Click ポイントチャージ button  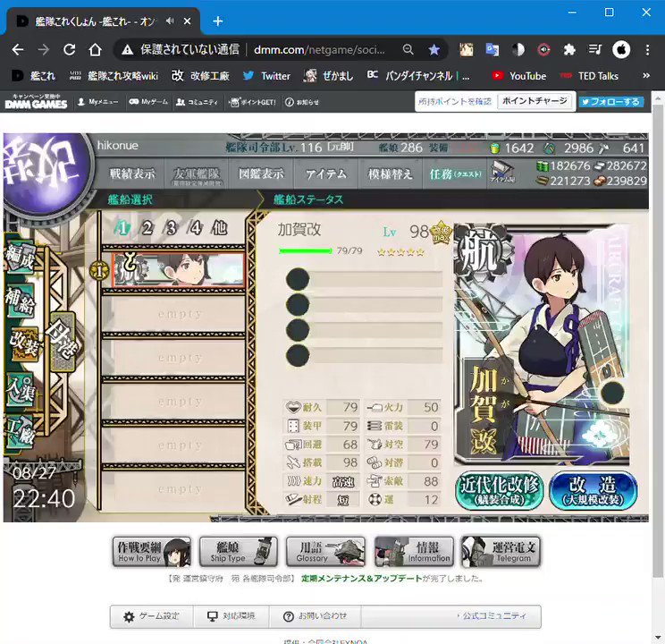coord(535,101)
